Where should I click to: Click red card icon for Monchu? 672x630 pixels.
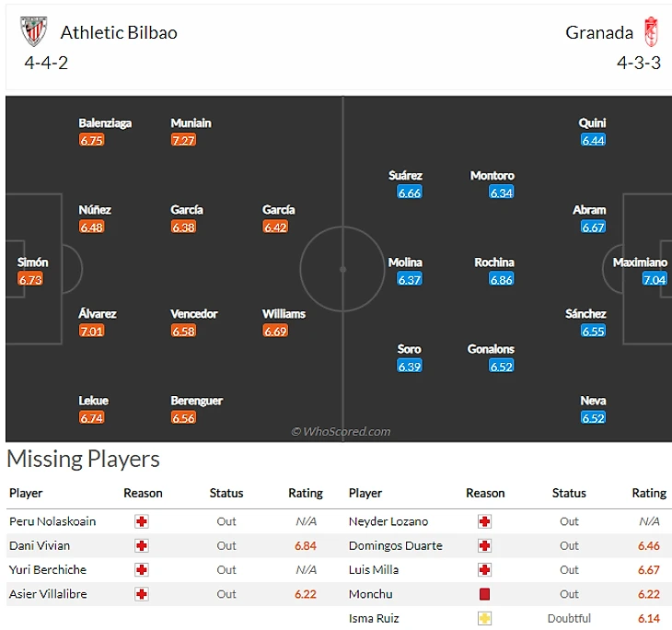(x=484, y=594)
